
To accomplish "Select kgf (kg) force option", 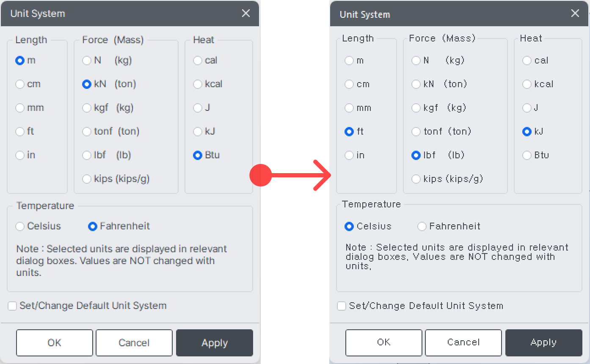I will tap(87, 108).
